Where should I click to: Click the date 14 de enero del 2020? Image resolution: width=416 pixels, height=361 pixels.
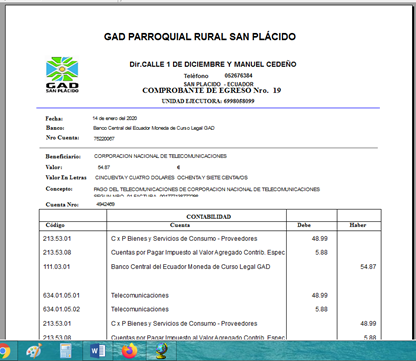(x=115, y=118)
